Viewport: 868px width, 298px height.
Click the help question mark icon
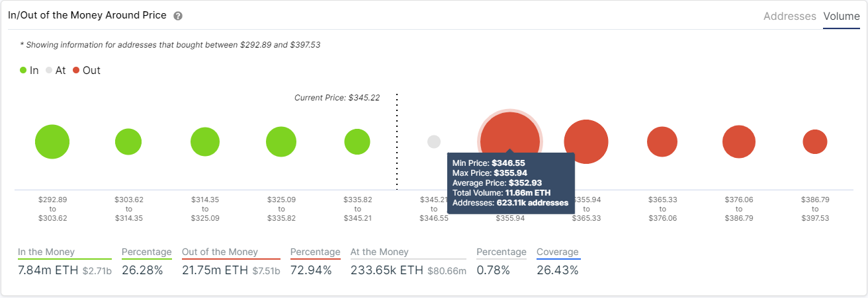pyautogui.click(x=178, y=16)
